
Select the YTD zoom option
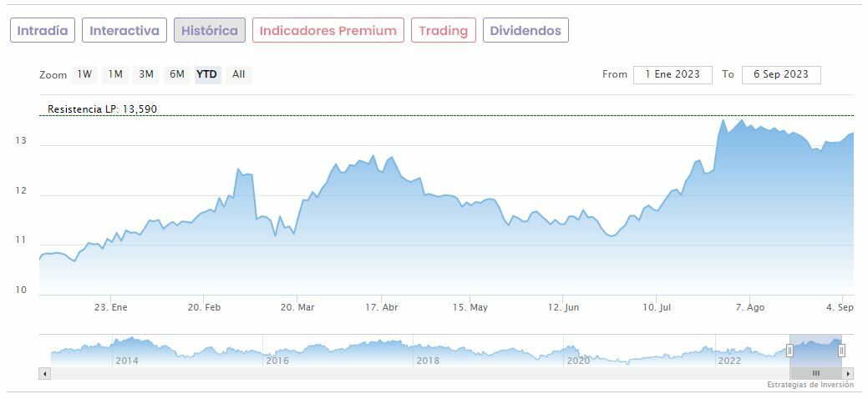point(207,74)
